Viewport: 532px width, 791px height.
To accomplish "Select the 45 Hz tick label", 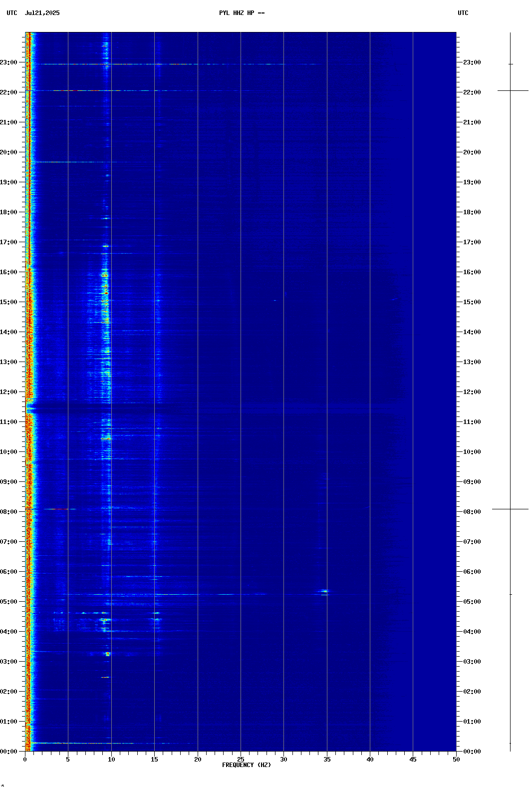I will (x=413, y=760).
